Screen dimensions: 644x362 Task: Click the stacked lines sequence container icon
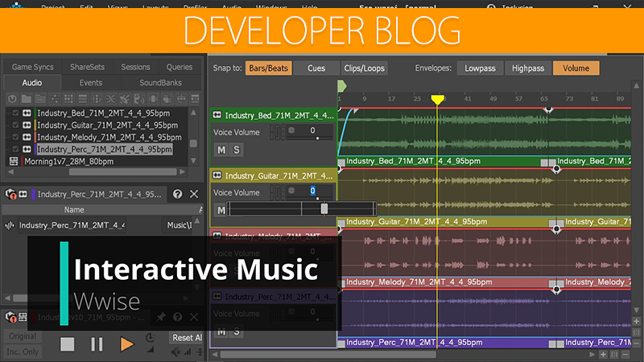[83, 98]
